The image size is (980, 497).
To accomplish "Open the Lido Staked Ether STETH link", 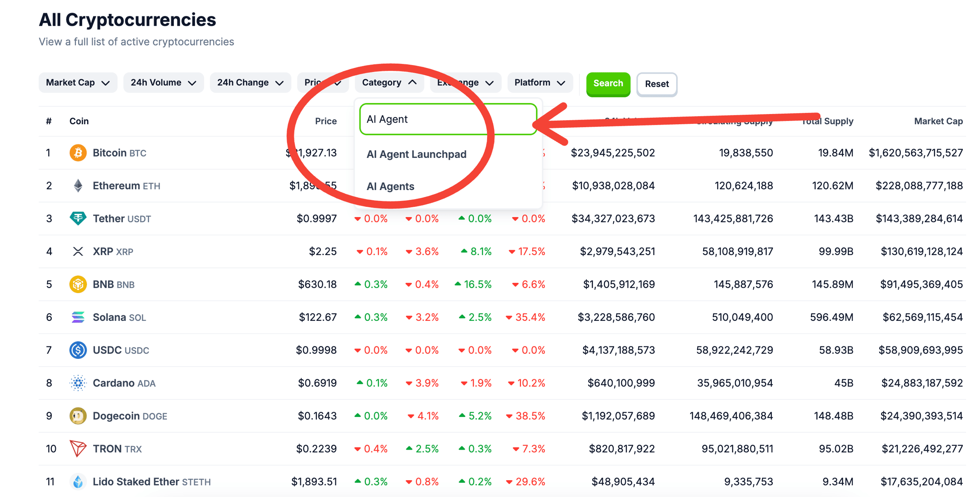I will click(x=151, y=482).
